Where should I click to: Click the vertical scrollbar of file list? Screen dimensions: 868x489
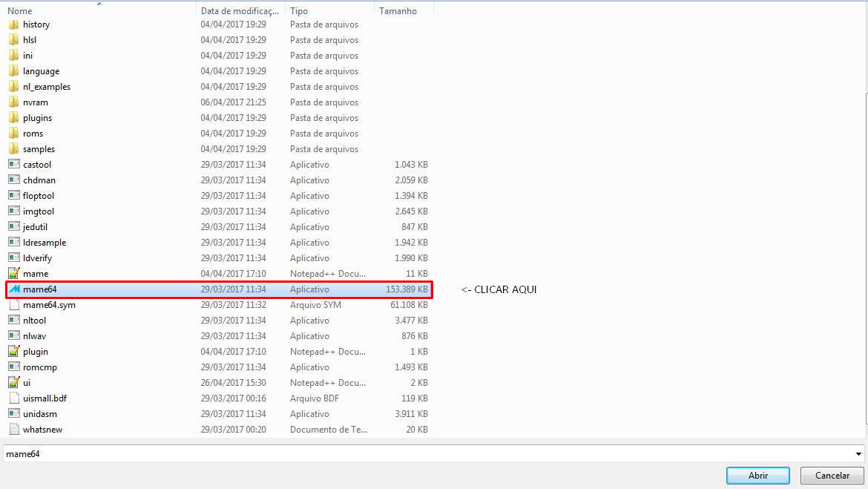[866, 257]
